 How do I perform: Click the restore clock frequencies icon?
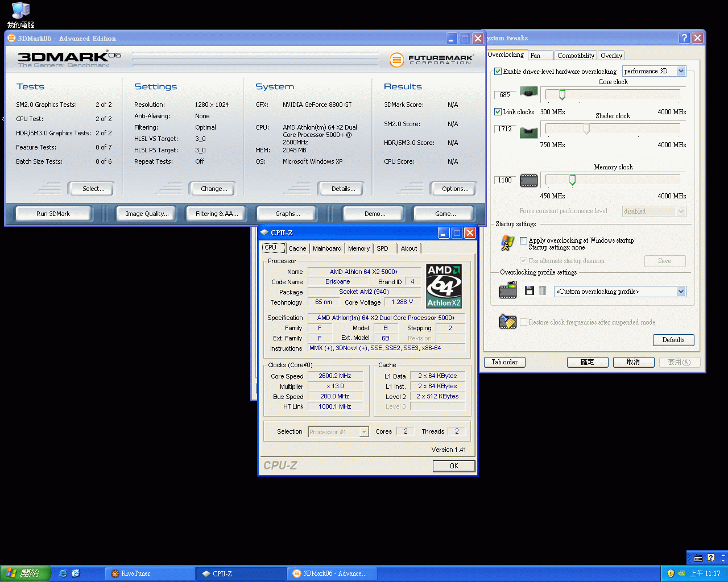click(x=507, y=322)
